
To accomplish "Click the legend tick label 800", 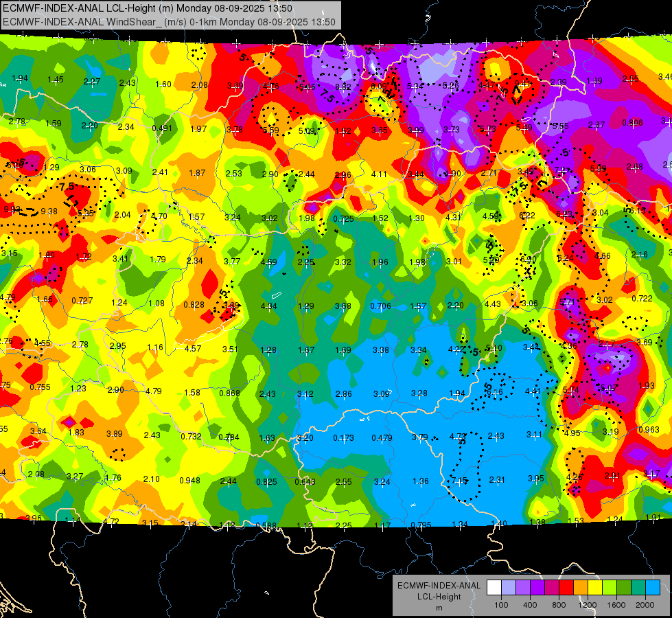I will 559,605.
